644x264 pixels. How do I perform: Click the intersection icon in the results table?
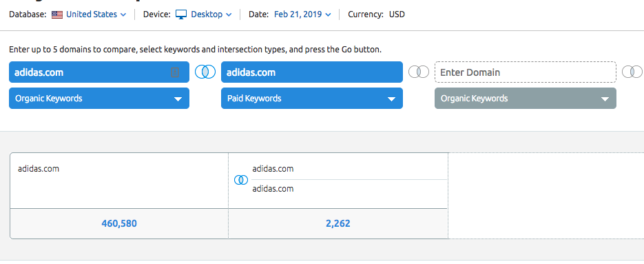241,180
